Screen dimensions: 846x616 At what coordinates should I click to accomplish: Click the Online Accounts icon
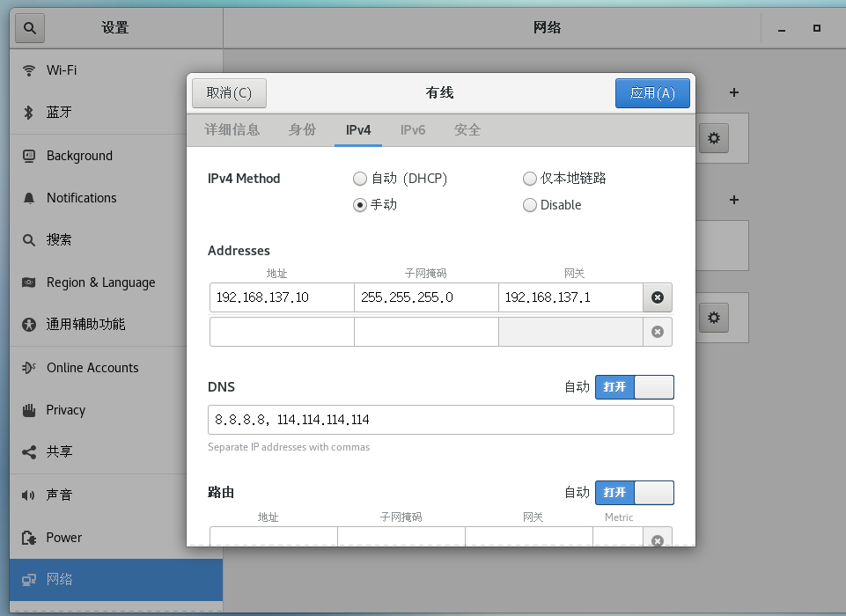click(x=28, y=367)
